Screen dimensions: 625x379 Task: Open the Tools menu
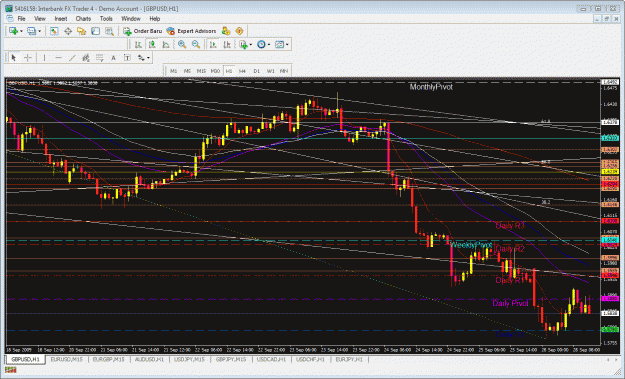click(x=106, y=19)
